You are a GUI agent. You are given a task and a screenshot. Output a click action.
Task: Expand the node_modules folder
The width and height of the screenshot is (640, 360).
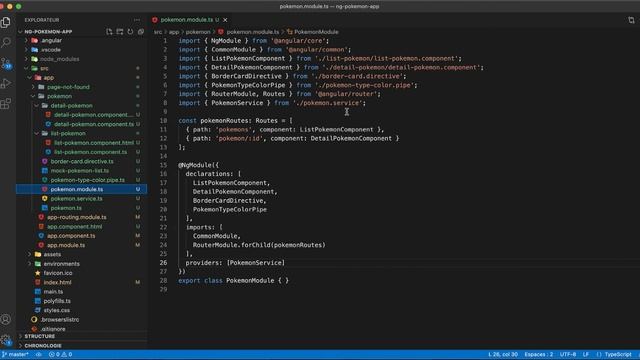(60, 59)
